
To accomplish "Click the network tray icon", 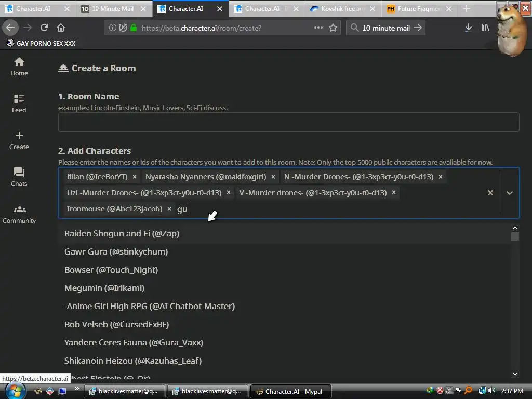I will (x=482, y=391).
